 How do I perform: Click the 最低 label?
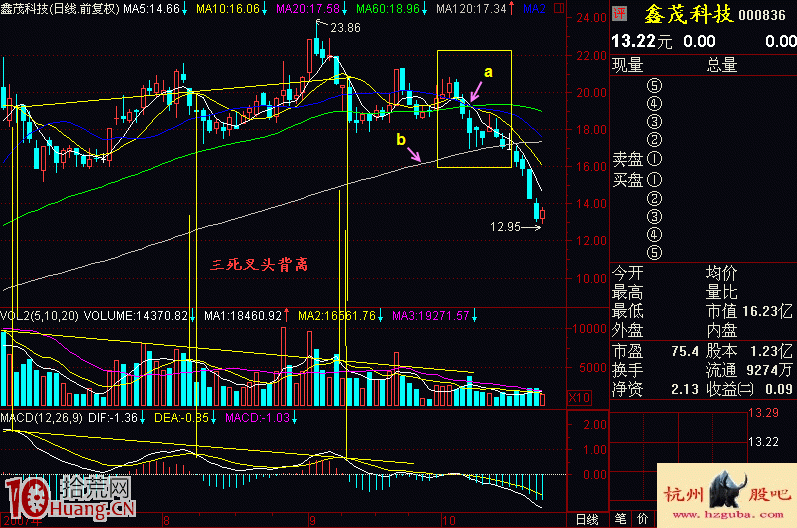click(x=627, y=310)
